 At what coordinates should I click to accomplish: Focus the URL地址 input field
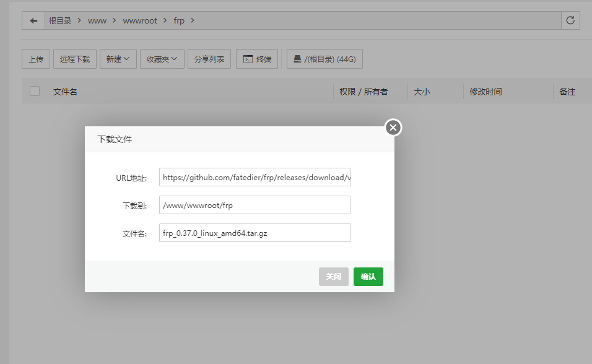pyautogui.click(x=255, y=178)
